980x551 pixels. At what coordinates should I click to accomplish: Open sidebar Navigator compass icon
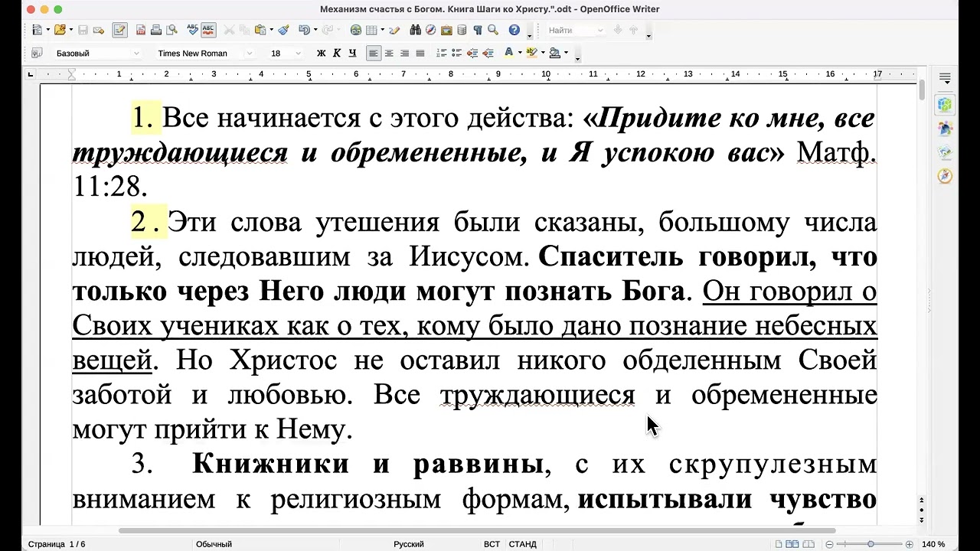pyautogui.click(x=945, y=176)
